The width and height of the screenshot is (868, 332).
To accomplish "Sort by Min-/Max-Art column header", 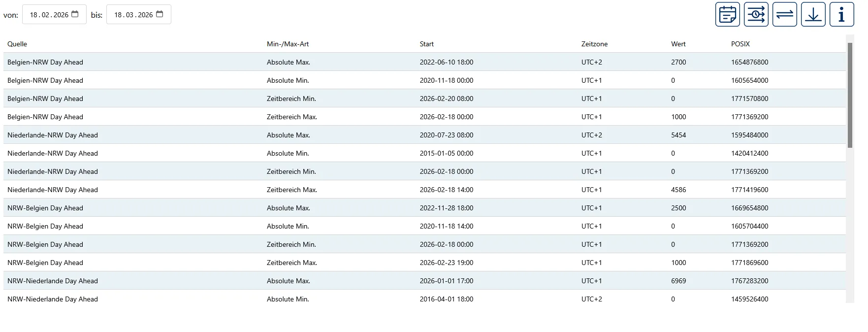I will [x=288, y=44].
